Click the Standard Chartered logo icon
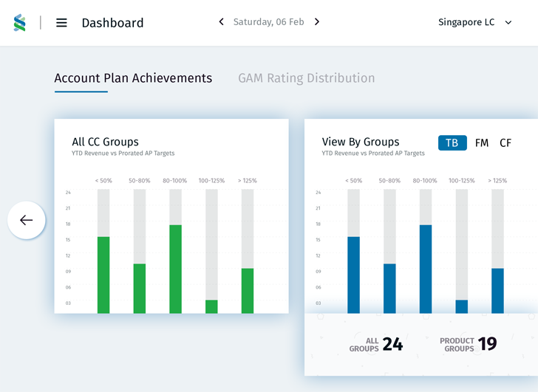Viewport: 538px width, 392px height. 19,23
